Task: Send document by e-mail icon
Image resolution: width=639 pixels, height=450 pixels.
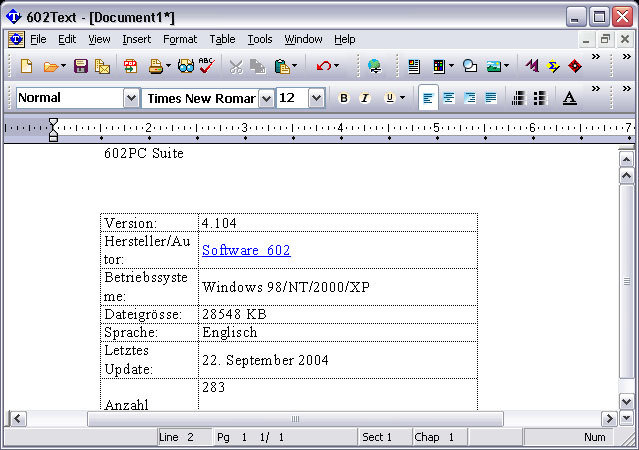Action: click(102, 66)
